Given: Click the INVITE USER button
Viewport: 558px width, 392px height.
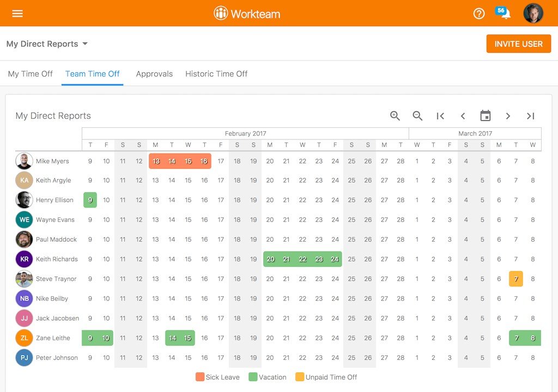Looking at the screenshot, I should point(519,44).
